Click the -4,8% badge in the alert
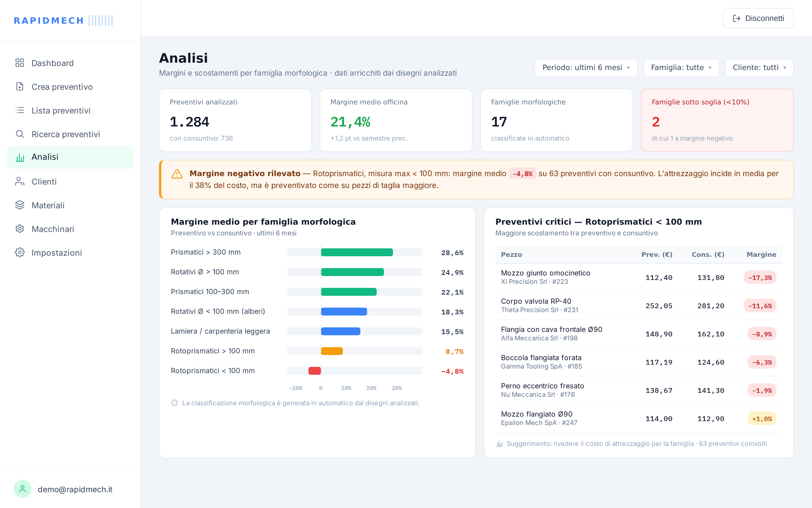 click(522, 174)
